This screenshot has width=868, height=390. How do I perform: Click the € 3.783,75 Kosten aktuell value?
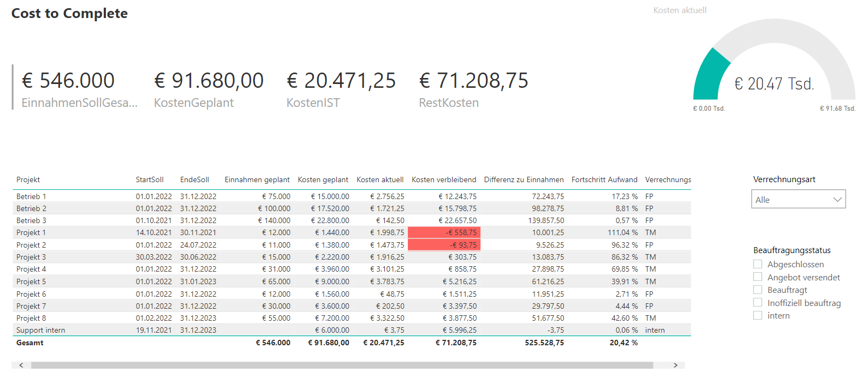387,281
